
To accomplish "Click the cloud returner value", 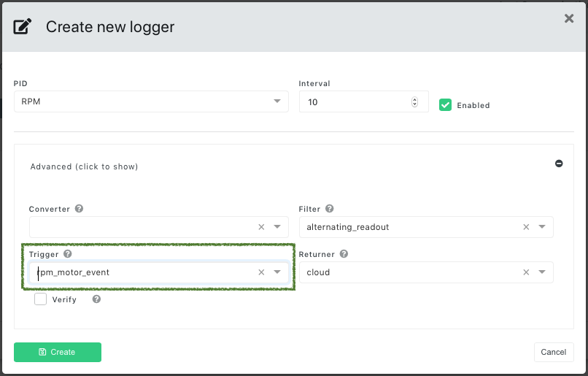I will (x=318, y=272).
